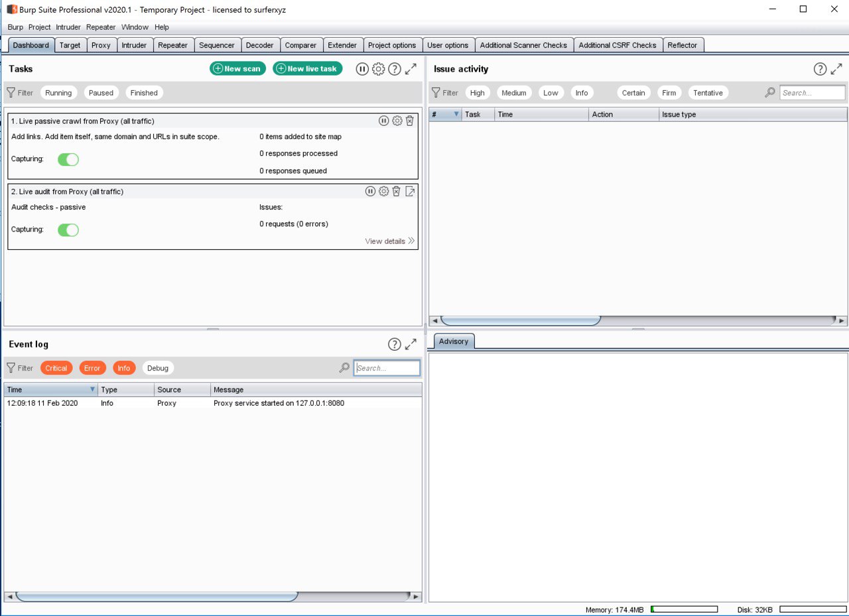Sort the event log by Time column
849x616 pixels.
click(x=51, y=390)
